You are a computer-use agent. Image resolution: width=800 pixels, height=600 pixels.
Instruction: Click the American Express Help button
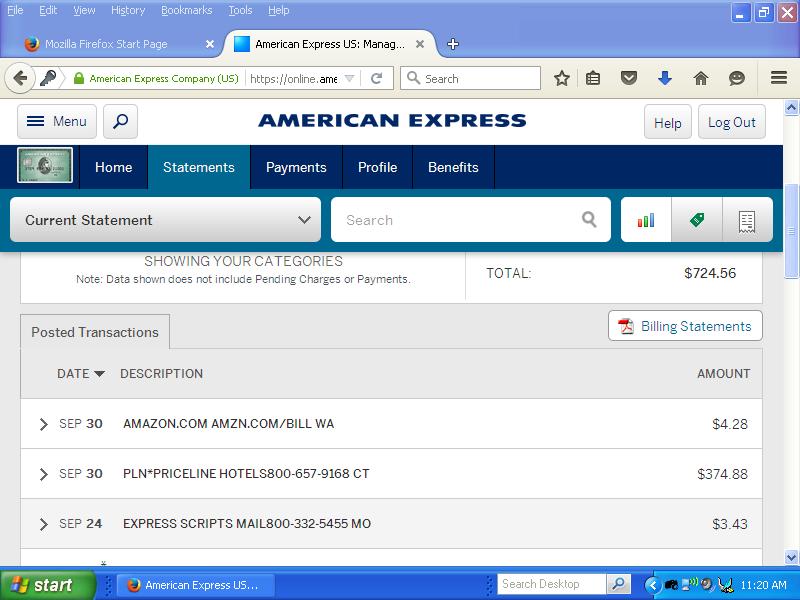point(667,122)
